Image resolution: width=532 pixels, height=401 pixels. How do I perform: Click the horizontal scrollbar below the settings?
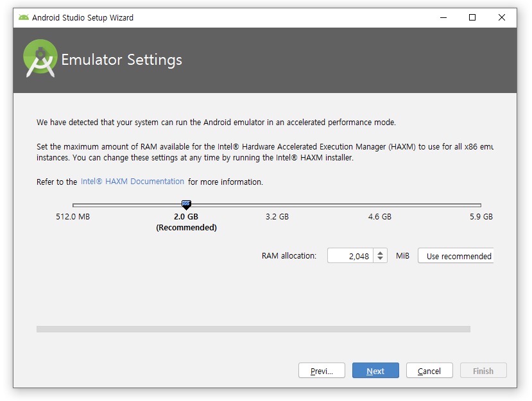coord(253,329)
